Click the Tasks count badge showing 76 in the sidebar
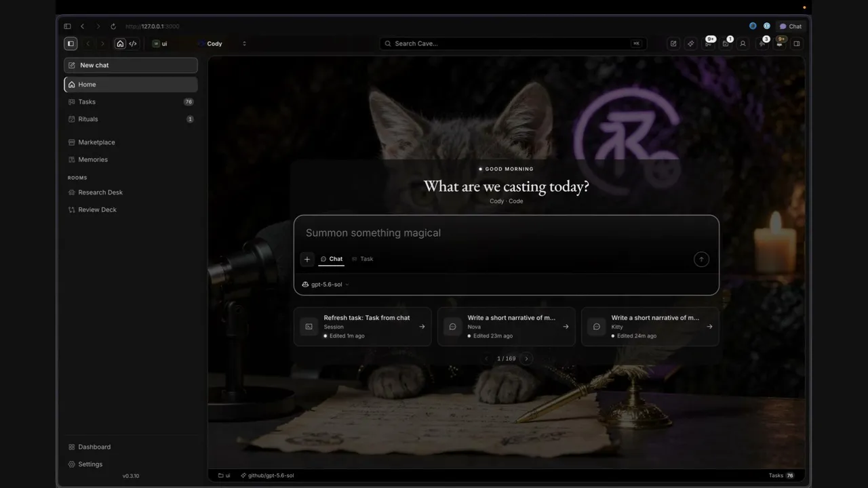The image size is (868, 488). (189, 102)
